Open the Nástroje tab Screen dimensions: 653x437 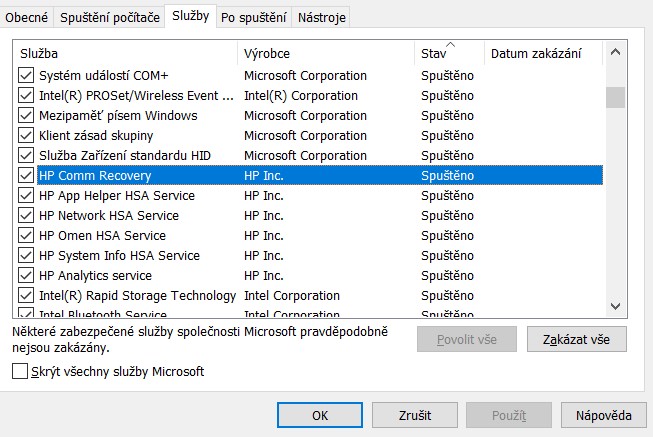[x=322, y=18]
